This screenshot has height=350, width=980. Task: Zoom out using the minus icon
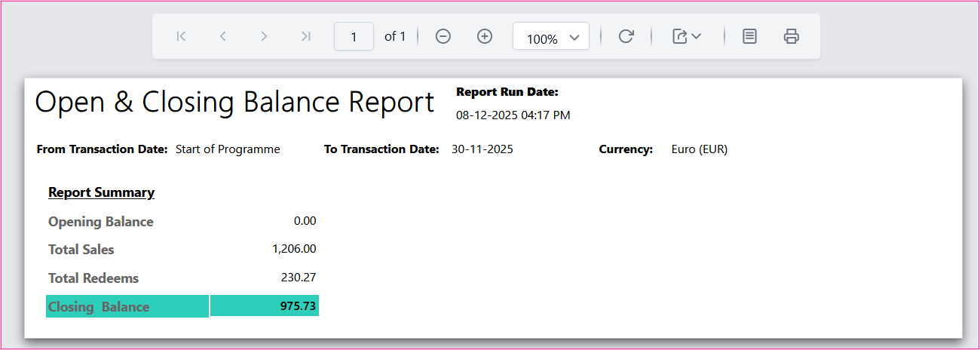pos(443,36)
